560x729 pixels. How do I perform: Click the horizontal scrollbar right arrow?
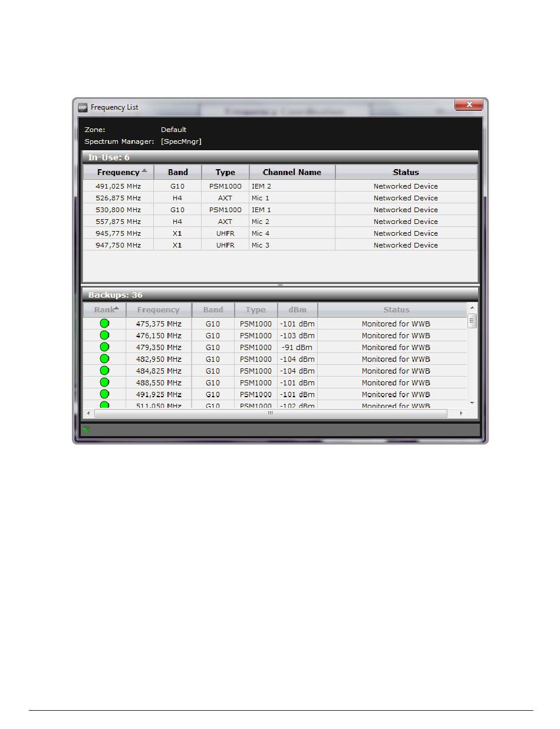pyautogui.click(x=462, y=413)
